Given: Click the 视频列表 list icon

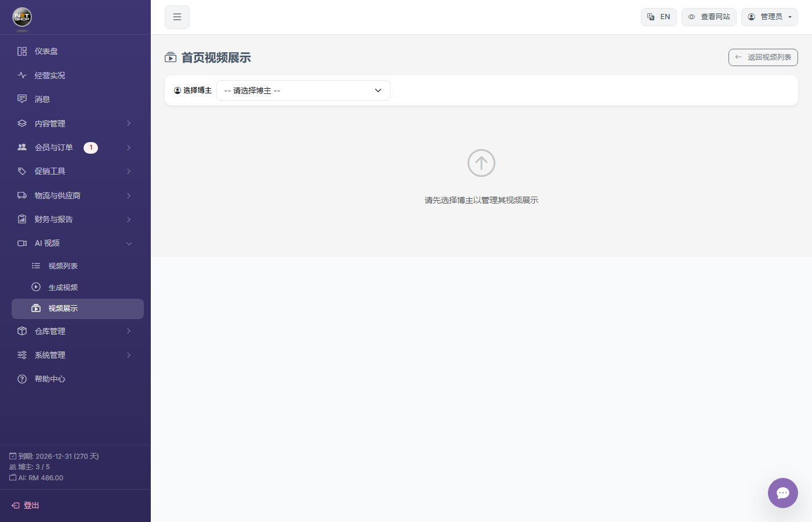Looking at the screenshot, I should [36, 266].
